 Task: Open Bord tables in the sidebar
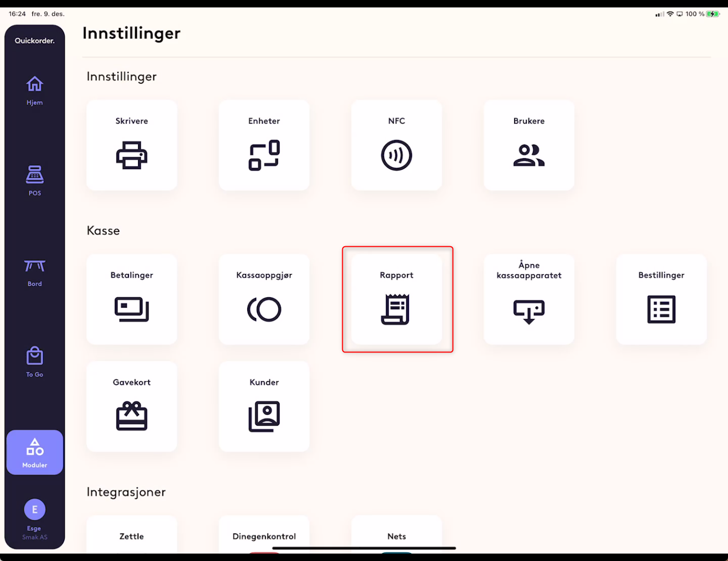click(34, 273)
